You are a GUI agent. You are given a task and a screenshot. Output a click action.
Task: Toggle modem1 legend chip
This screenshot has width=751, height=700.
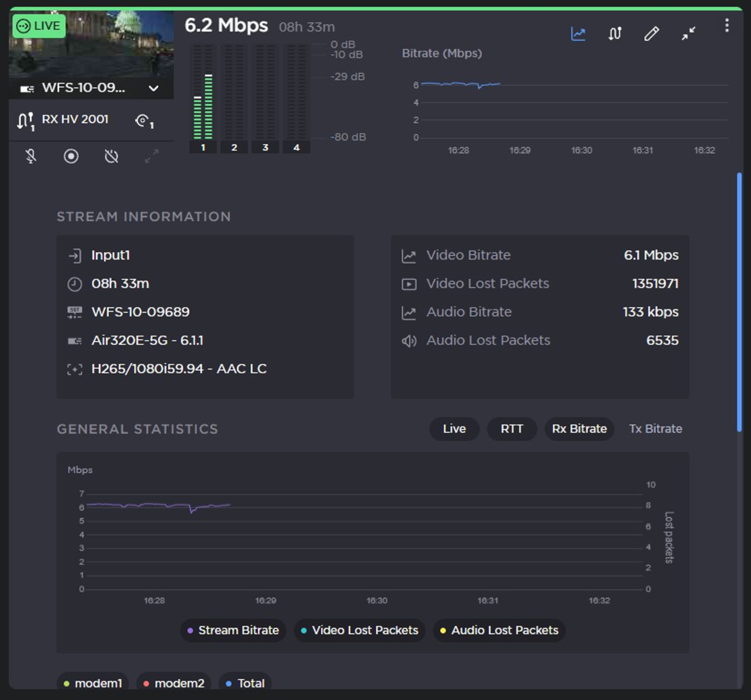tap(93, 683)
